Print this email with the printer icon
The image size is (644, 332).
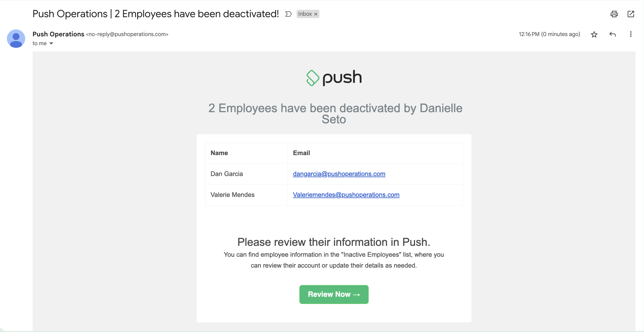click(614, 14)
